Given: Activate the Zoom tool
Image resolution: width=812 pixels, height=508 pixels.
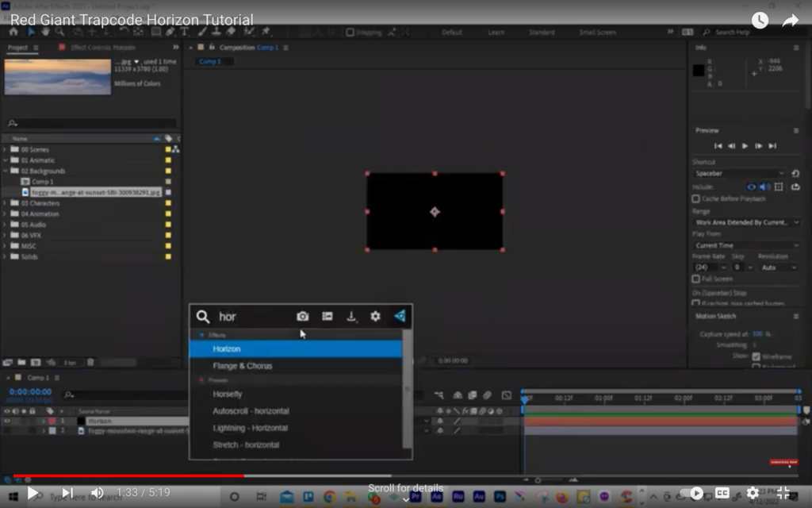Looking at the screenshot, I should 58,33.
